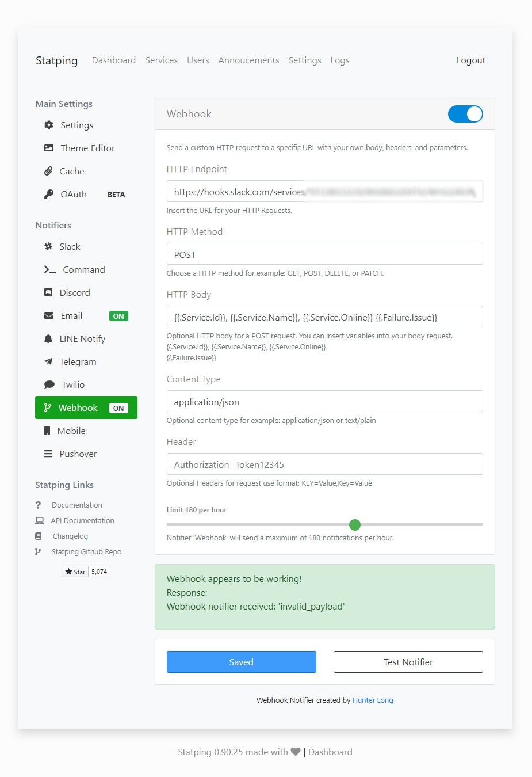The image size is (532, 777).
Task: Disable the Webhook notifier switch
Action: (465, 114)
